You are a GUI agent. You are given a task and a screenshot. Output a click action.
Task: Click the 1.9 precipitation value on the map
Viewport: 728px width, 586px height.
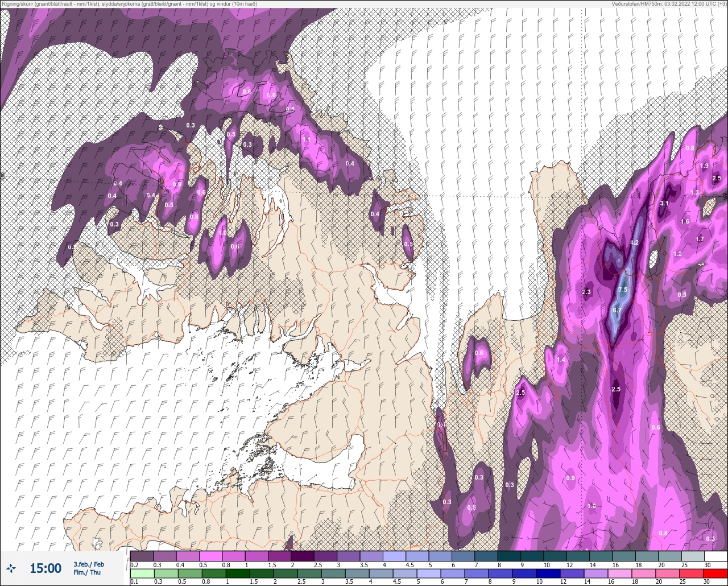704,166
